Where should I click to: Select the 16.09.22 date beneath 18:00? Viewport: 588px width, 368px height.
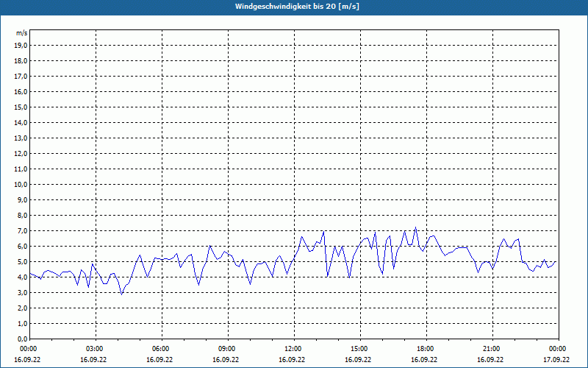(x=424, y=360)
